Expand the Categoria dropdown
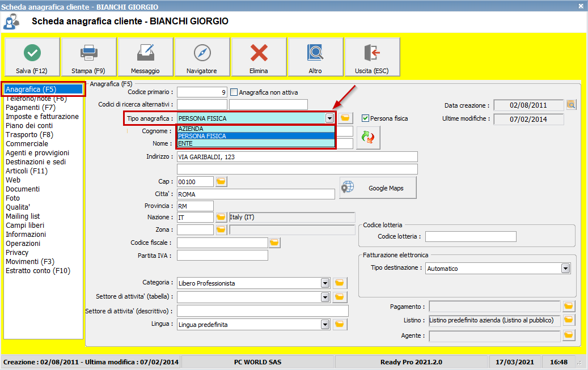Image resolution: width=588 pixels, height=370 pixels. click(325, 283)
